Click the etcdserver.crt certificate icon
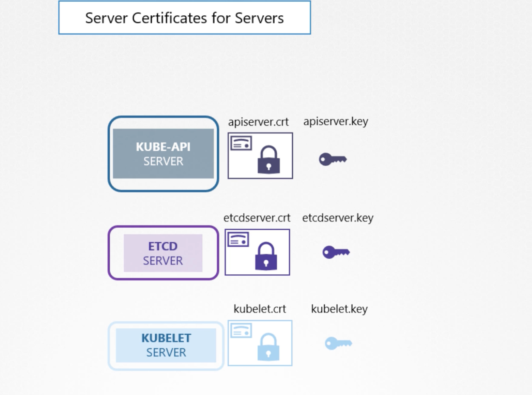532x395 pixels. tap(257, 252)
